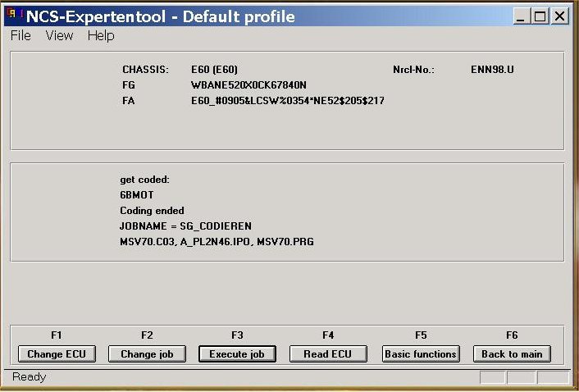
Task: Minimize the NCS-Expertentool window
Action: click(x=521, y=16)
